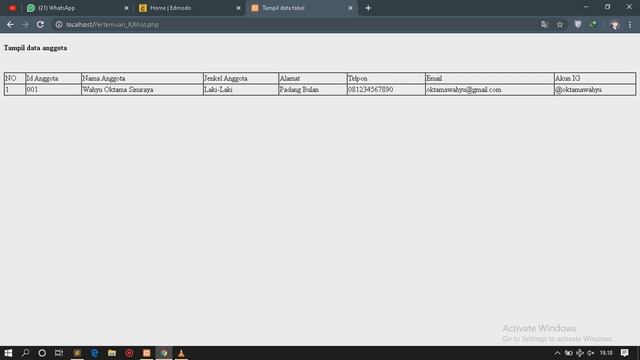Open the Windows Start menu

[8, 353]
